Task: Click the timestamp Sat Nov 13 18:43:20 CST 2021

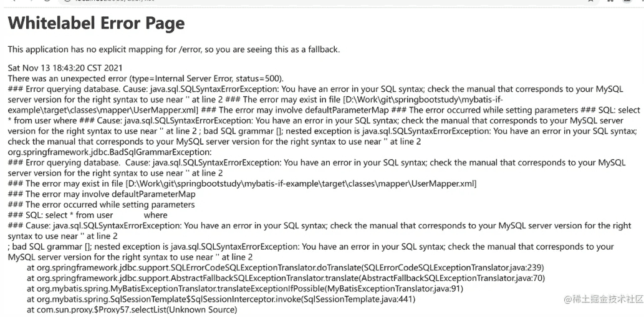Action: tap(65, 68)
